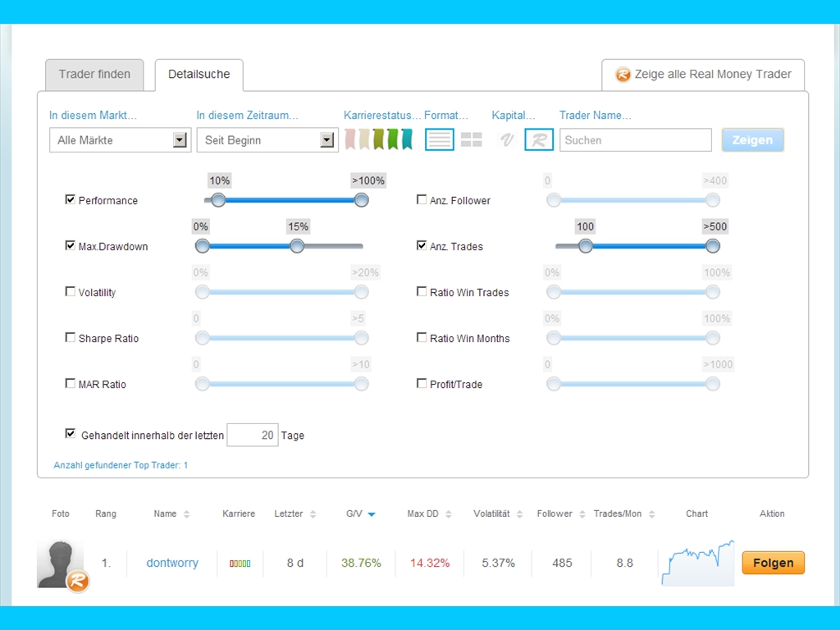The height and width of the screenshot is (630, 840).
Task: Open the Zeige alle Real Money Trader tab
Action: pos(703,75)
